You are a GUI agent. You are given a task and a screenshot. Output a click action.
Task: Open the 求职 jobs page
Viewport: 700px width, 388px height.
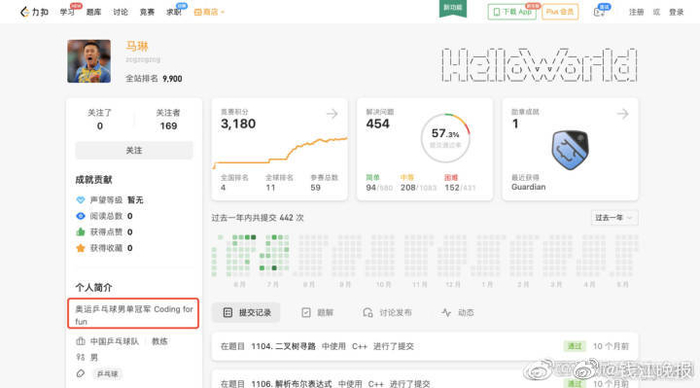click(x=174, y=12)
